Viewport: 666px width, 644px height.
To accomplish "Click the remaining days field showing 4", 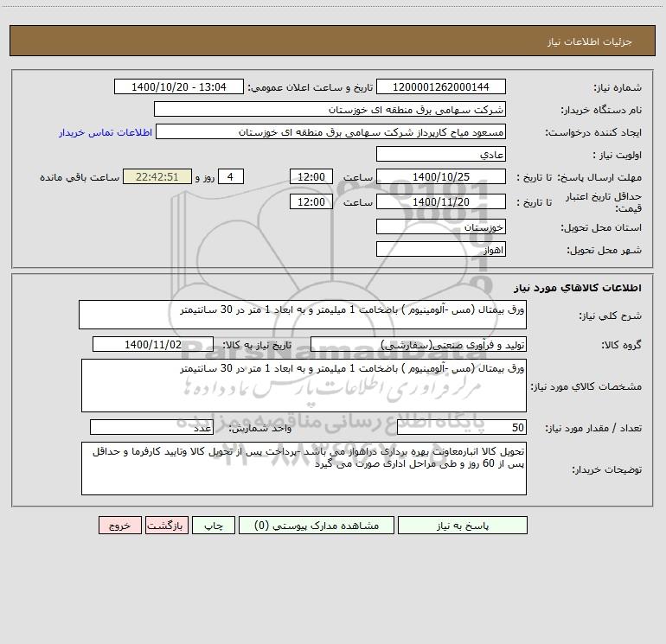I will click(231, 176).
